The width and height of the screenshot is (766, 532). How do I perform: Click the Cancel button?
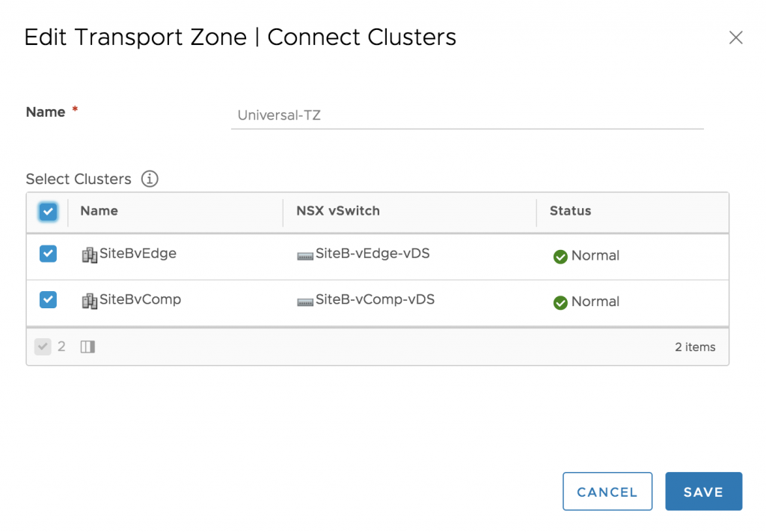pos(607,492)
